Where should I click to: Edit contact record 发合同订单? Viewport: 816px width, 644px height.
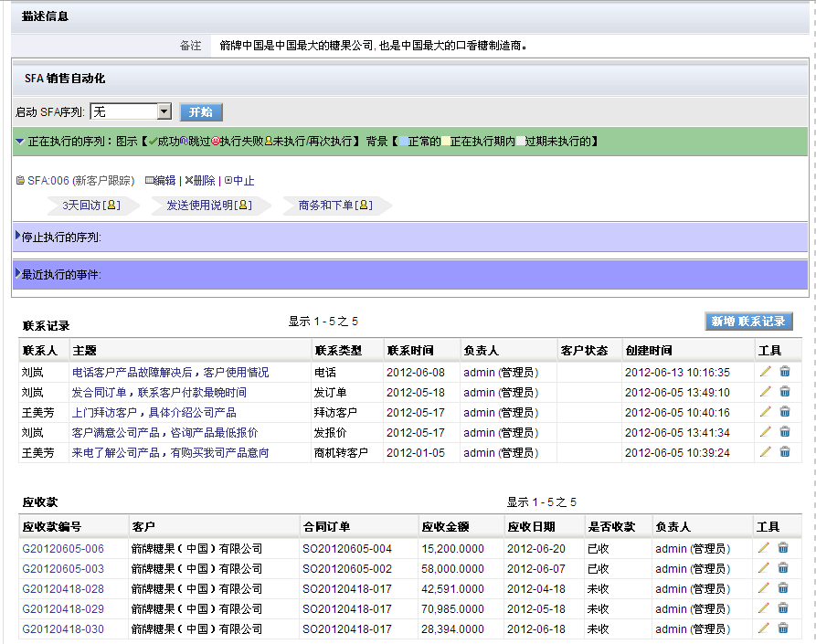click(x=765, y=392)
